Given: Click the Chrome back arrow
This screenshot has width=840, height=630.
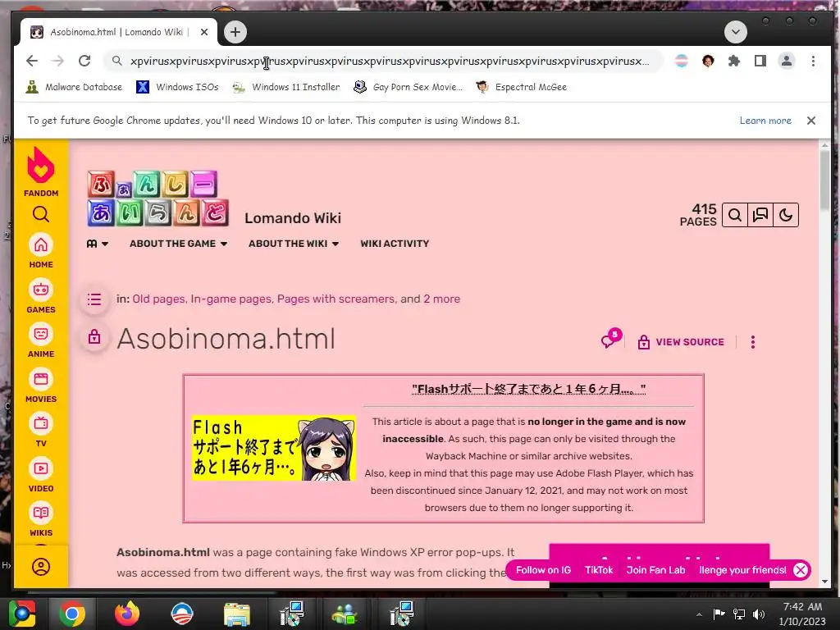Looking at the screenshot, I should point(32,61).
